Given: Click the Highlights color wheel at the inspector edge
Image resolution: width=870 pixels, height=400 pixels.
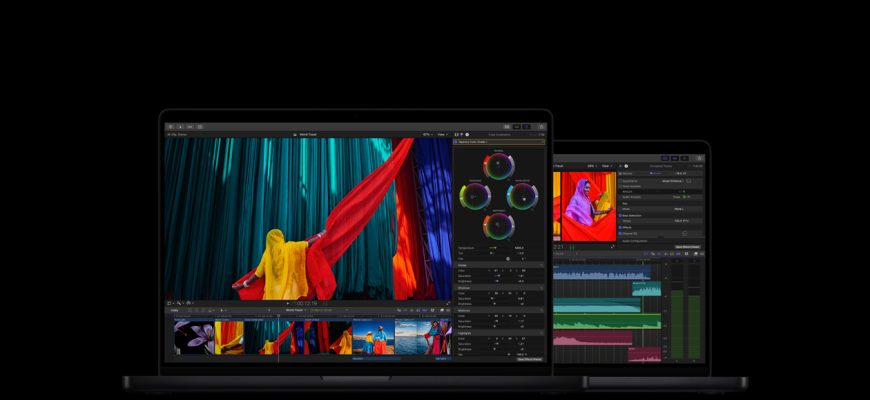Looking at the screenshot, I should [x=522, y=196].
